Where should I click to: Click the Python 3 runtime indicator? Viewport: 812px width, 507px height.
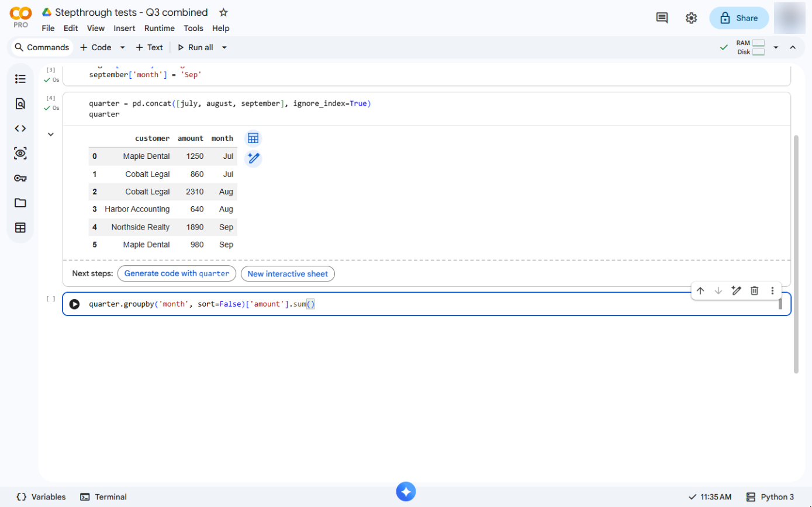770,497
